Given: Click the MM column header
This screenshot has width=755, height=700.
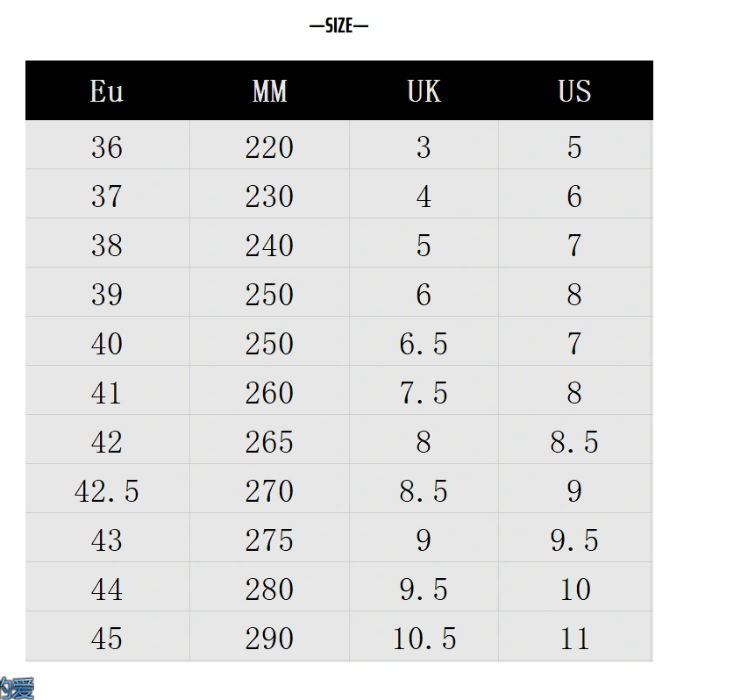Looking at the screenshot, I should pos(269,91).
